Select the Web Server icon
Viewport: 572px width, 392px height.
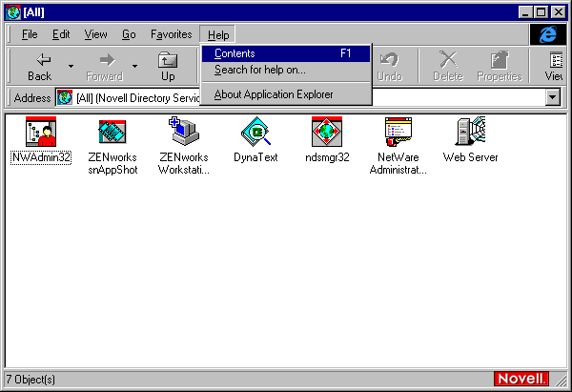pyautogui.click(x=471, y=132)
